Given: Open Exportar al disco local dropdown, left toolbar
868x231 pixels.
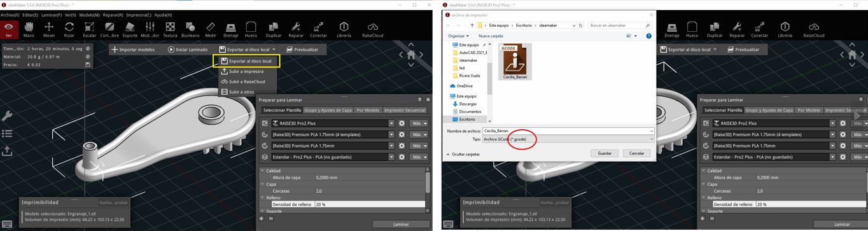Looking at the screenshot, I should pos(274,49).
